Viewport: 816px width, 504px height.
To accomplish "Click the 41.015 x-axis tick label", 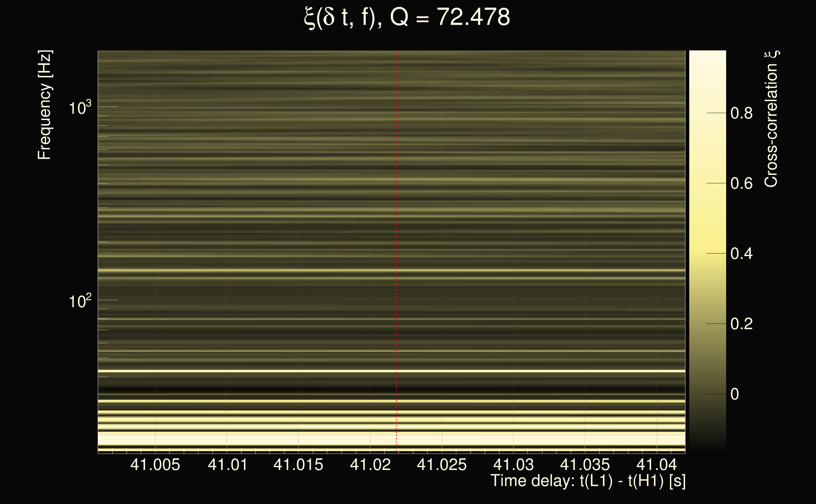I will pyautogui.click(x=298, y=465).
